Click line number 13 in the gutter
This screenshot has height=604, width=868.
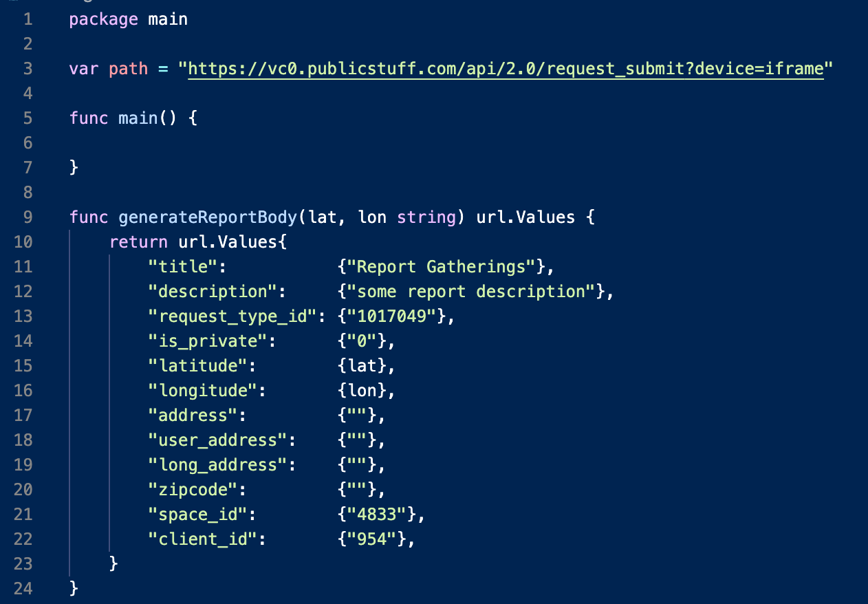tap(23, 316)
